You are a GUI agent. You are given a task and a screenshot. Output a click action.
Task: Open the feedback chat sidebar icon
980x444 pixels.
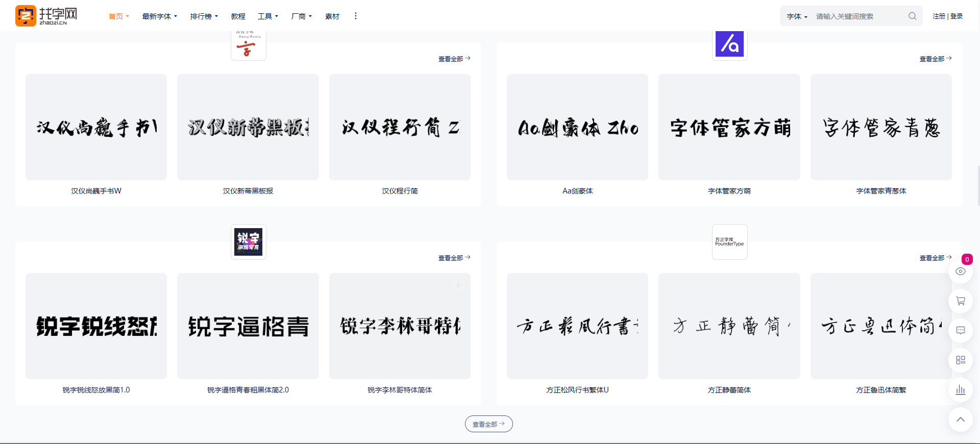[961, 331]
